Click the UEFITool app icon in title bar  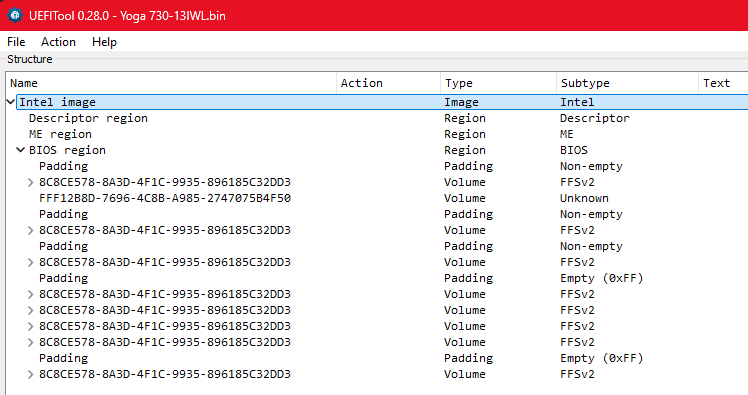[x=15, y=15]
